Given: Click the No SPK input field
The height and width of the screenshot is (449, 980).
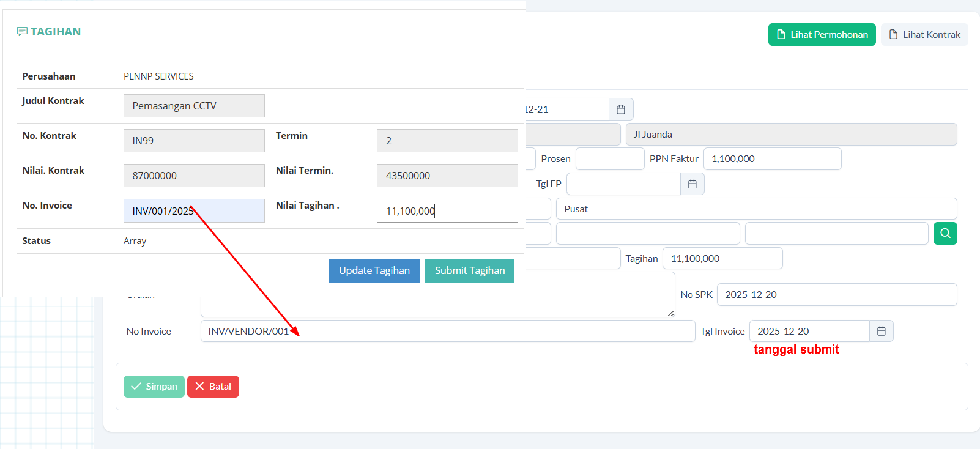Looking at the screenshot, I should [836, 294].
